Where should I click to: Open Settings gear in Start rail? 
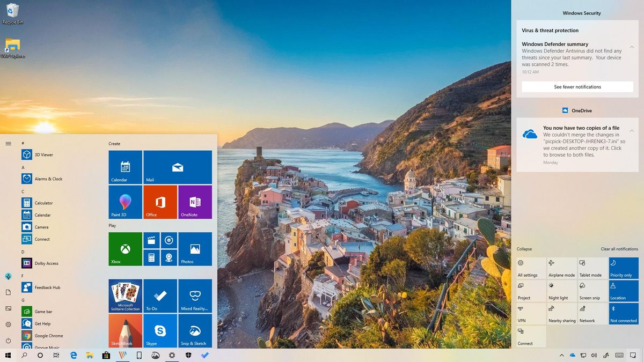pyautogui.click(x=8, y=324)
